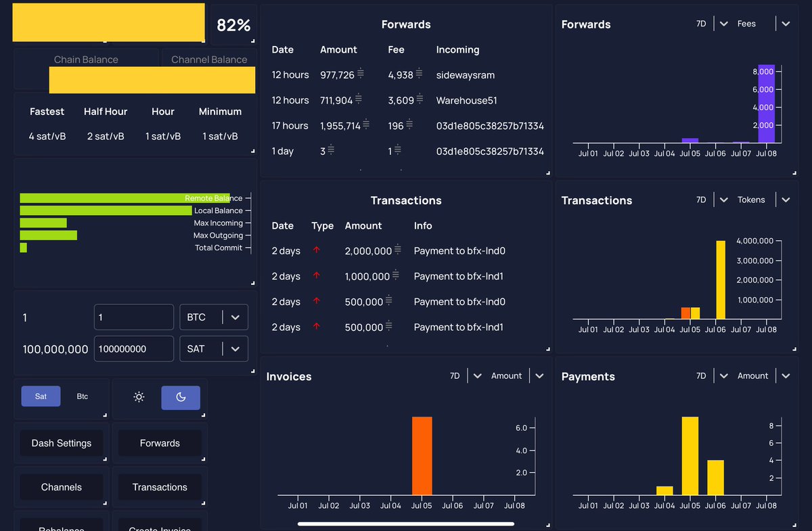Click red arrow in 1,000,000 transaction row
812x531 pixels.
point(317,276)
